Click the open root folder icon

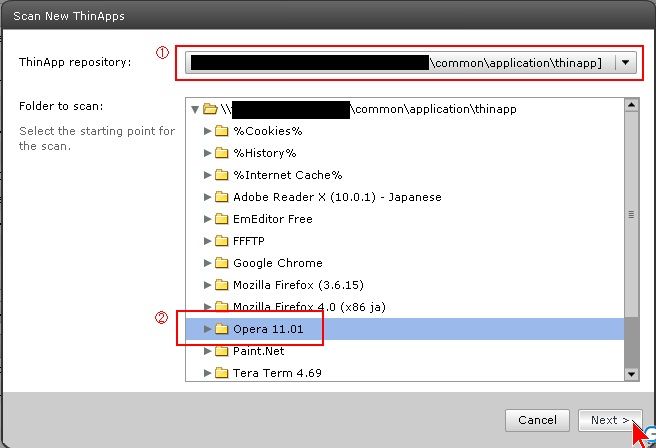point(210,109)
